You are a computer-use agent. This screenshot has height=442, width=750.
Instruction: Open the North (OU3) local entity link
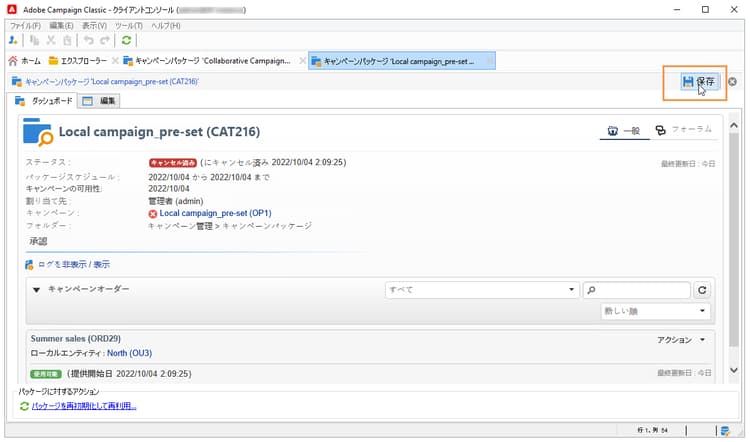pyautogui.click(x=129, y=353)
